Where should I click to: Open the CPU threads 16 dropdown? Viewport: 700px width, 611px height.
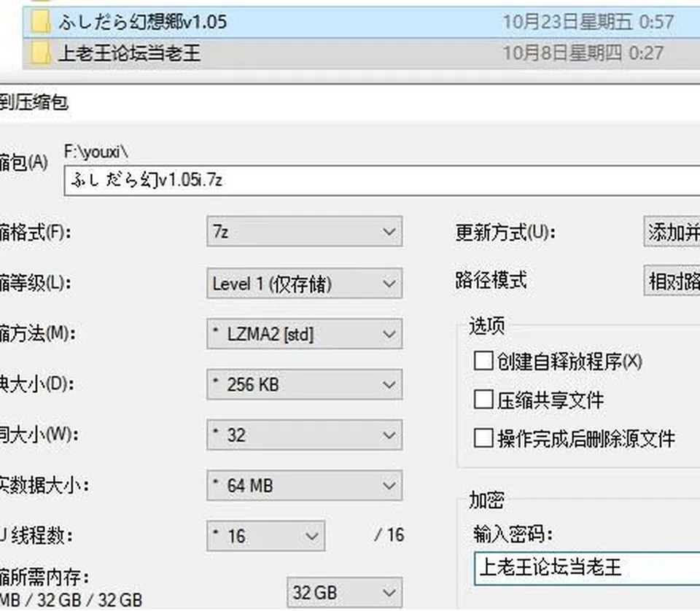[x=265, y=536]
